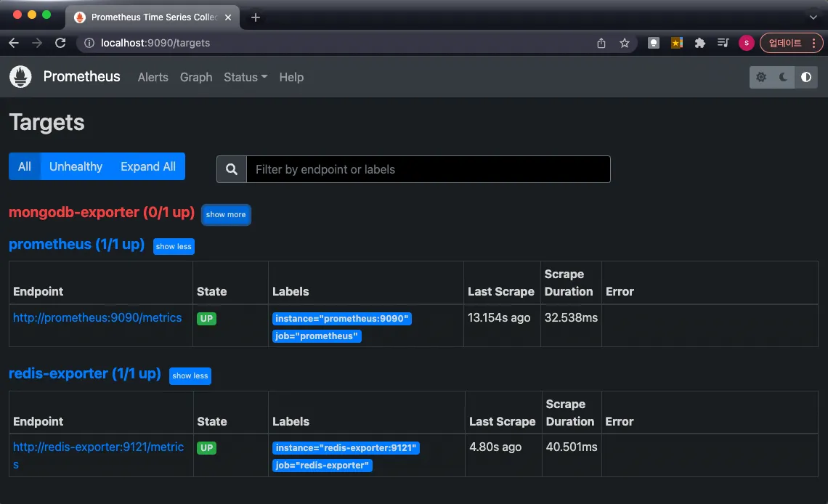Click the 업데이트 update button
This screenshot has width=828, height=504.
coord(784,43)
